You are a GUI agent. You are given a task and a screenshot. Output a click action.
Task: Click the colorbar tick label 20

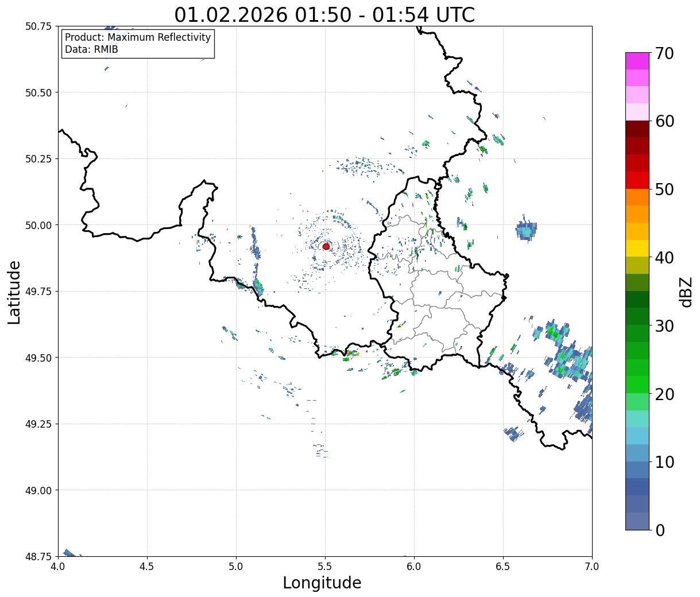tap(664, 394)
